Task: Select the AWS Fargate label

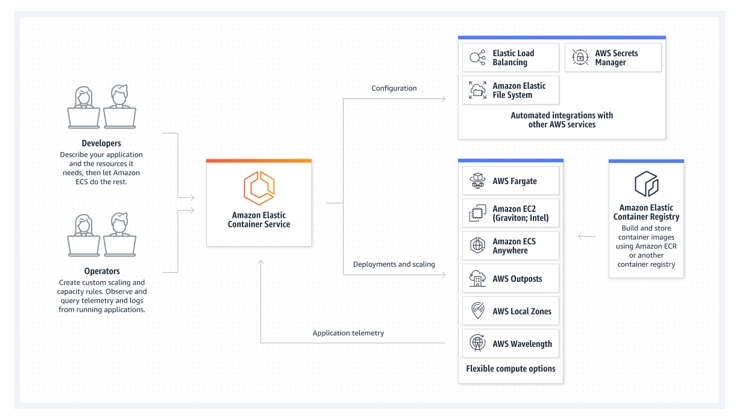Action: point(514,181)
